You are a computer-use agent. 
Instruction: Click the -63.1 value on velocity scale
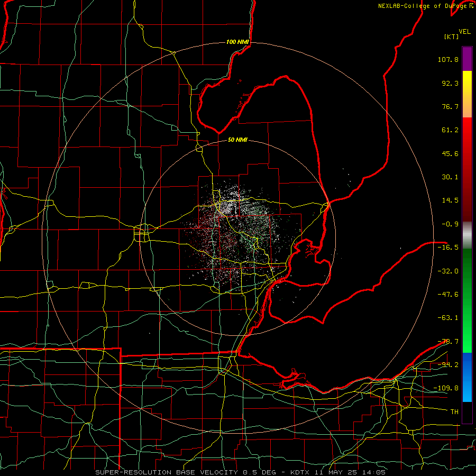[x=448, y=318]
